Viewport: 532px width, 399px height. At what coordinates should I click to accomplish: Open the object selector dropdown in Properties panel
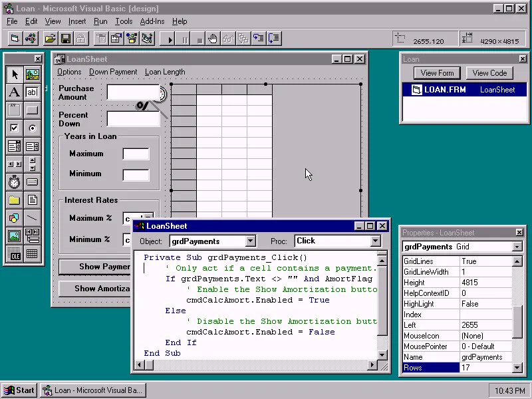coord(517,247)
